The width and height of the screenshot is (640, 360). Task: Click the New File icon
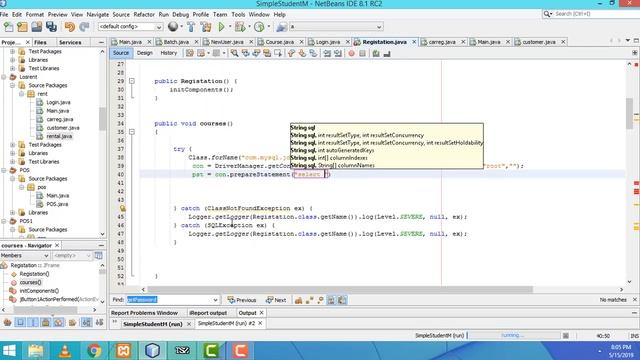[8, 27]
